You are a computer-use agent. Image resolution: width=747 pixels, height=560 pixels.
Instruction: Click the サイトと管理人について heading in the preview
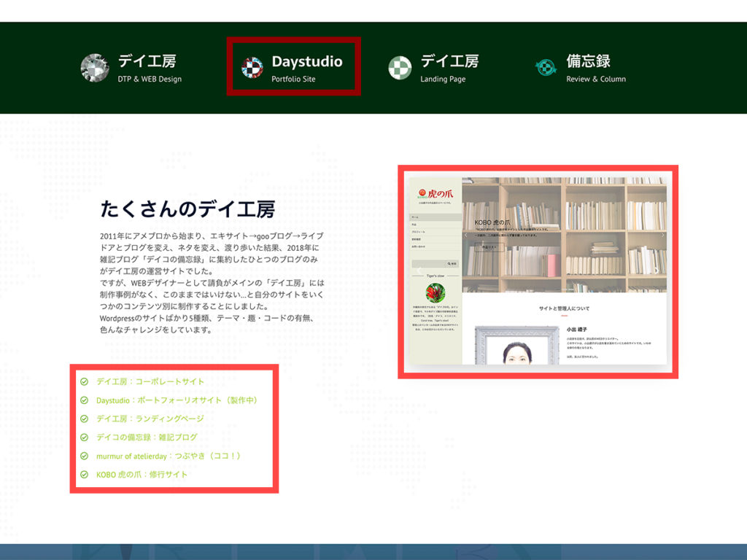[x=564, y=308]
